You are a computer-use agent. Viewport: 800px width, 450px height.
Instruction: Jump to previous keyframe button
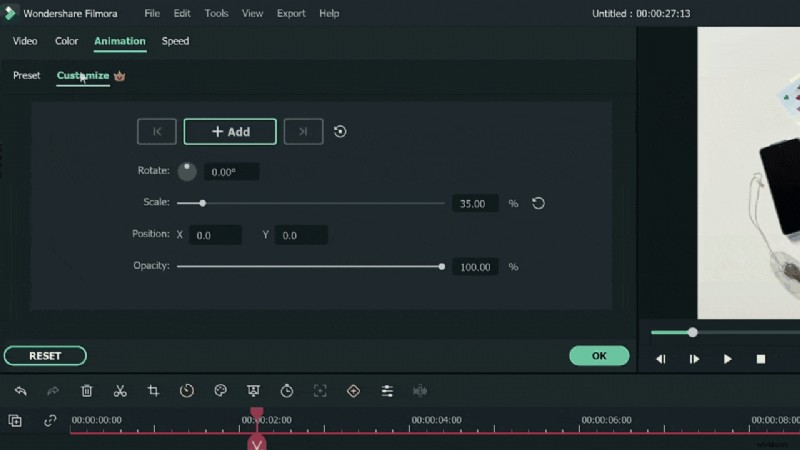[157, 131]
